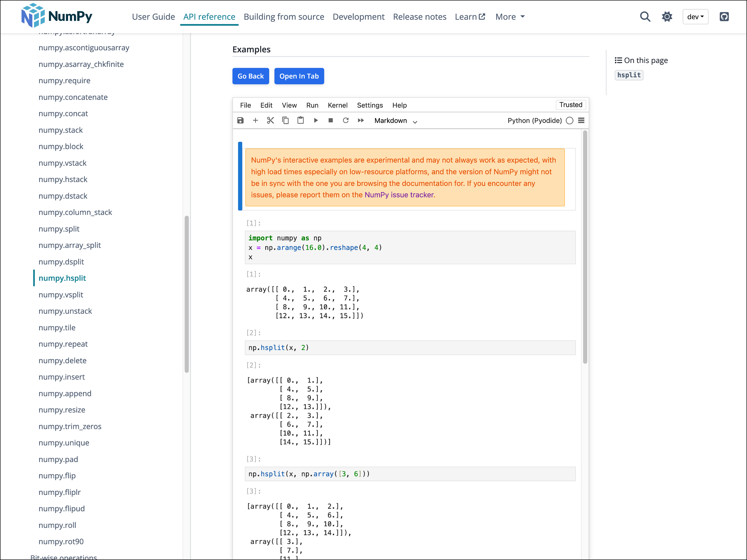The height and width of the screenshot is (560, 747).
Task: Click into the import numpy code cell
Action: coord(410,247)
